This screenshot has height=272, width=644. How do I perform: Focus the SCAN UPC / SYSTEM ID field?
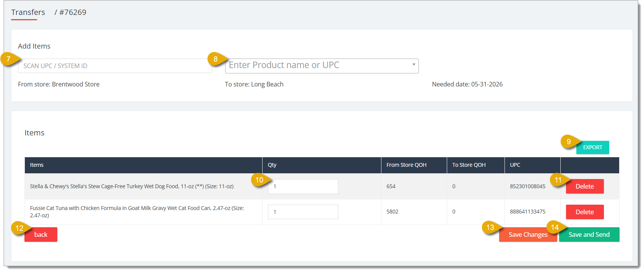pyautogui.click(x=115, y=66)
